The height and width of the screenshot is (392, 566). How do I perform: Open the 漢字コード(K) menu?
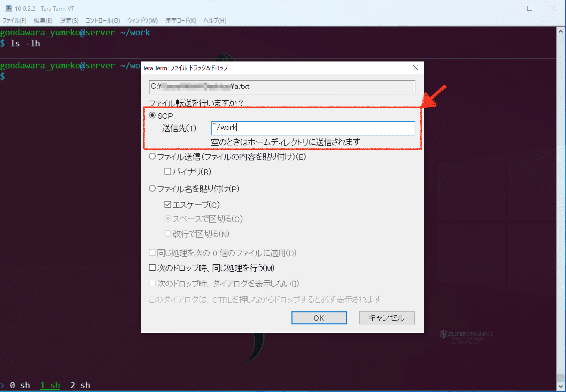tap(181, 21)
